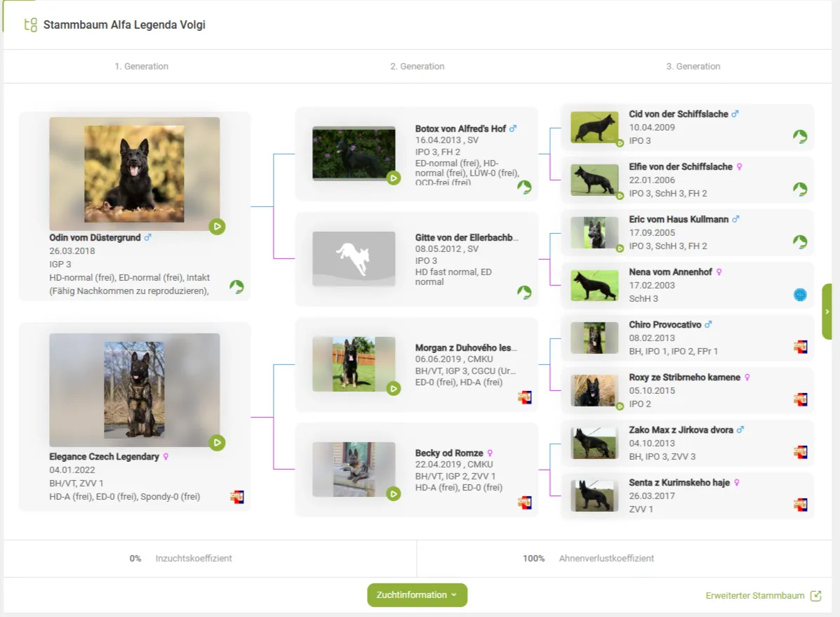
Task: Open Senta z Kurimskeho haje name link
Action: (679, 483)
